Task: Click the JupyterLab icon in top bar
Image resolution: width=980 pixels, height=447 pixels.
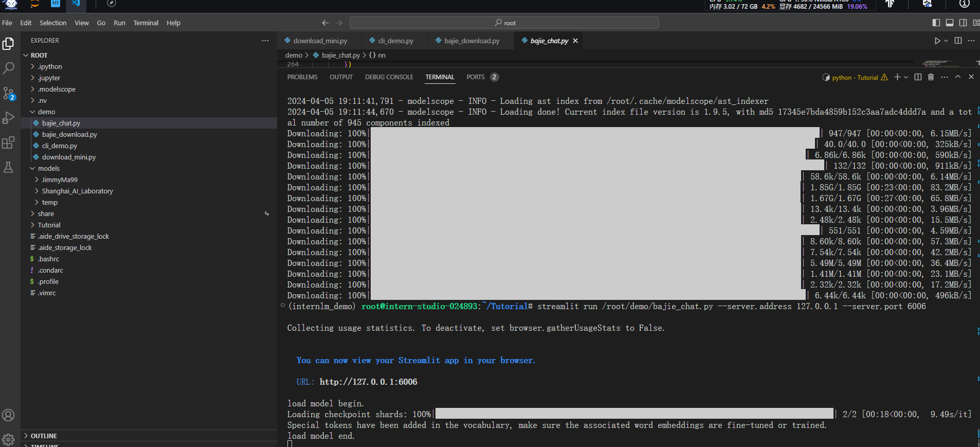Action: point(35,4)
